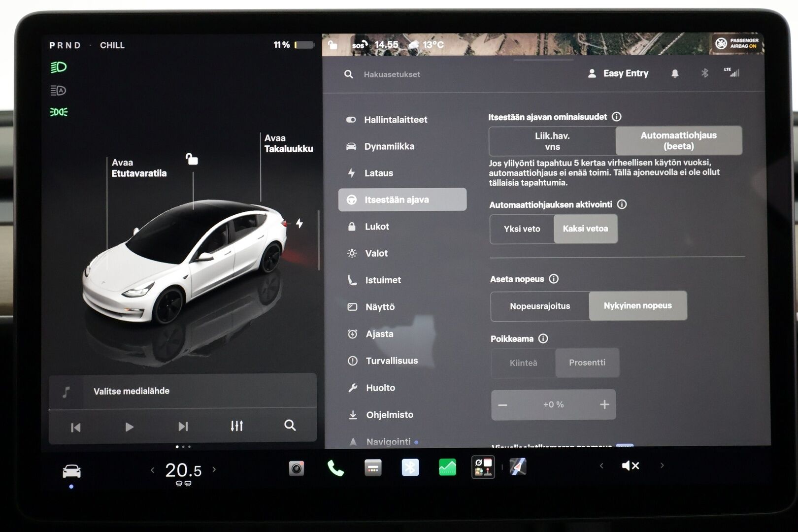
Task: Skip to next track
Action: (x=183, y=426)
